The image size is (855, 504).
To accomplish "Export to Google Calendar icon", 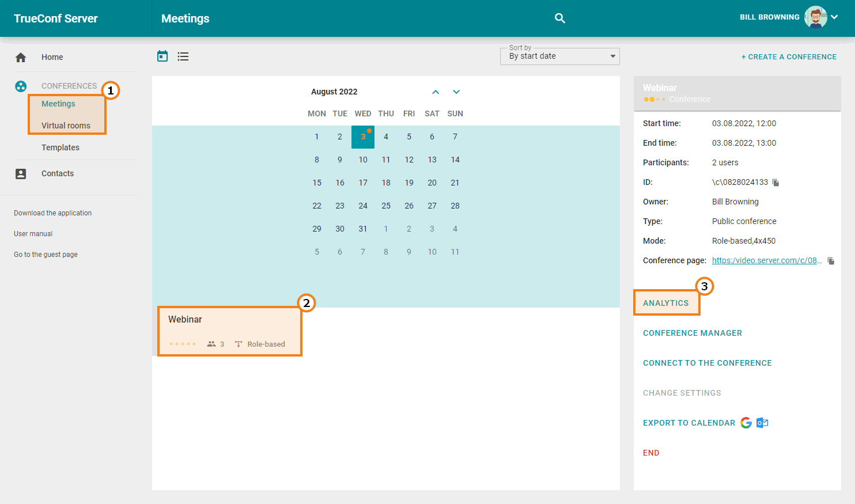I will (746, 423).
